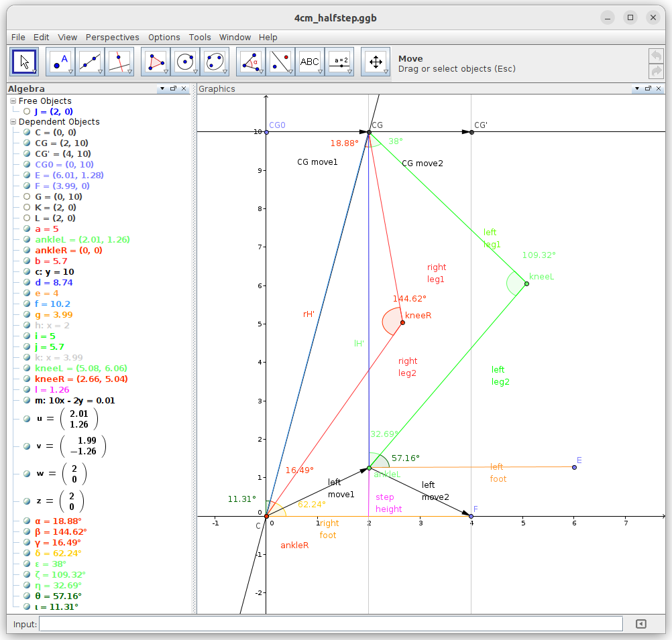Close the Graphics panel
Screen dimensions: 672x640
pyautogui.click(x=659, y=88)
